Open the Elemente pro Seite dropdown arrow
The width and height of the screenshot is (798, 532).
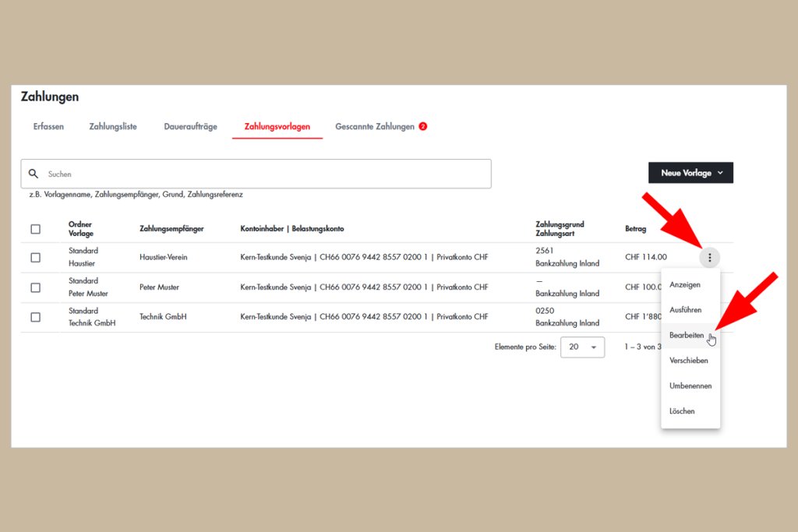[596, 347]
